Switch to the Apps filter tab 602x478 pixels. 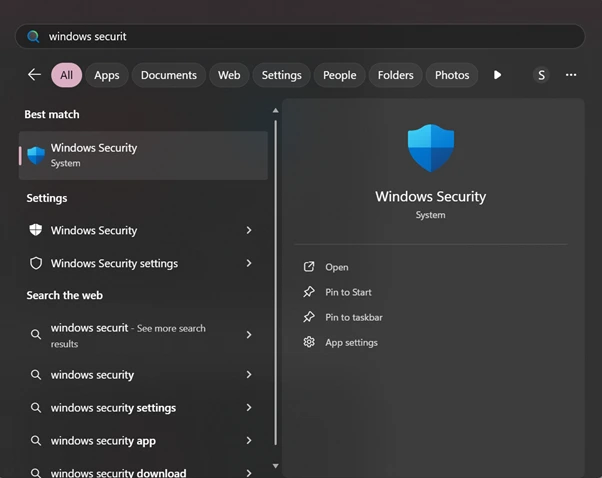(x=107, y=75)
